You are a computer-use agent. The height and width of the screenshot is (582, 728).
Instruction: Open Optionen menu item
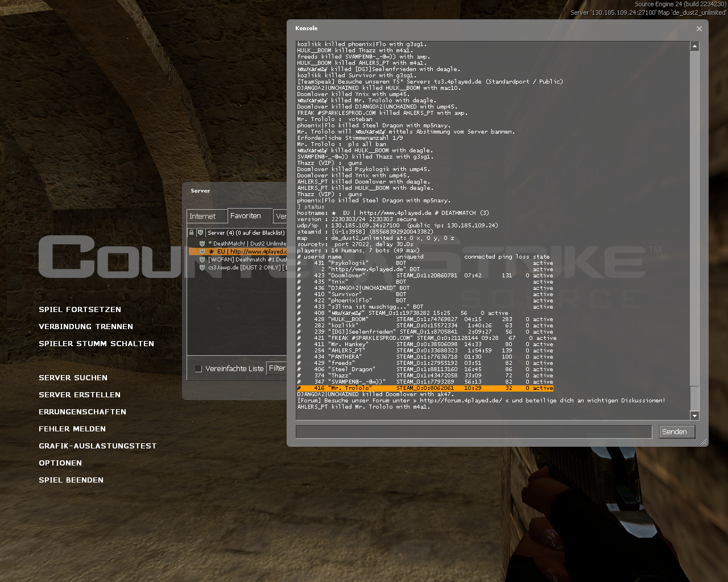[x=60, y=463]
